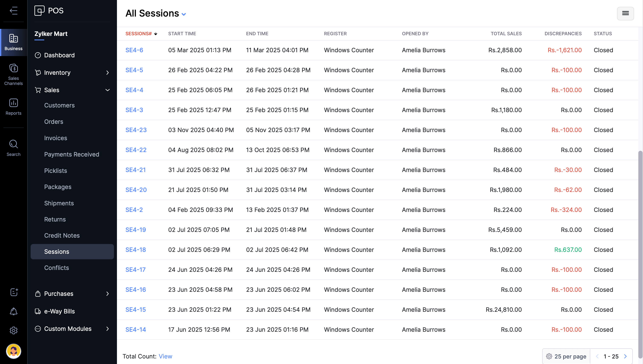Screen dimensions: 643x364
Task: Open session SE4-23 link
Action: tap(136, 130)
